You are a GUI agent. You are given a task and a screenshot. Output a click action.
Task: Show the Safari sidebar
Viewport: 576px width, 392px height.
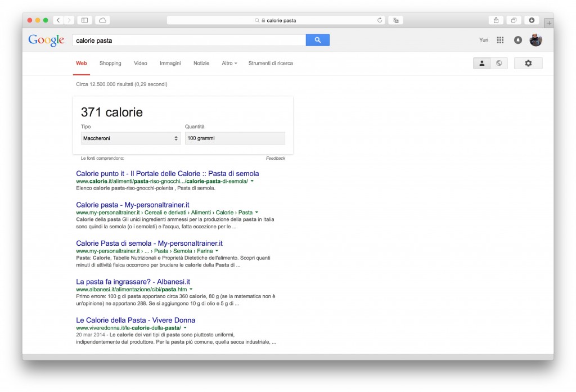tap(84, 19)
